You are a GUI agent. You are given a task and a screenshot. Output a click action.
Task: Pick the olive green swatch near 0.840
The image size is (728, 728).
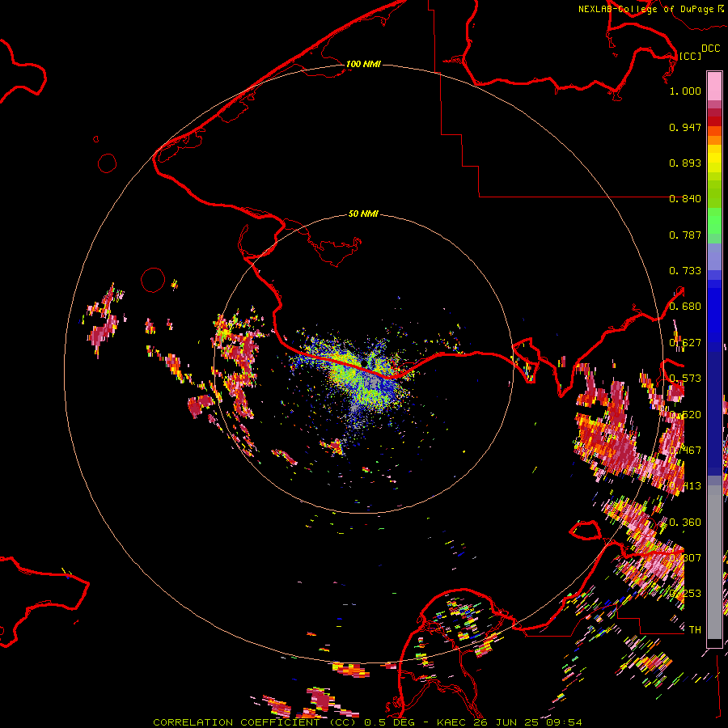coord(714,193)
